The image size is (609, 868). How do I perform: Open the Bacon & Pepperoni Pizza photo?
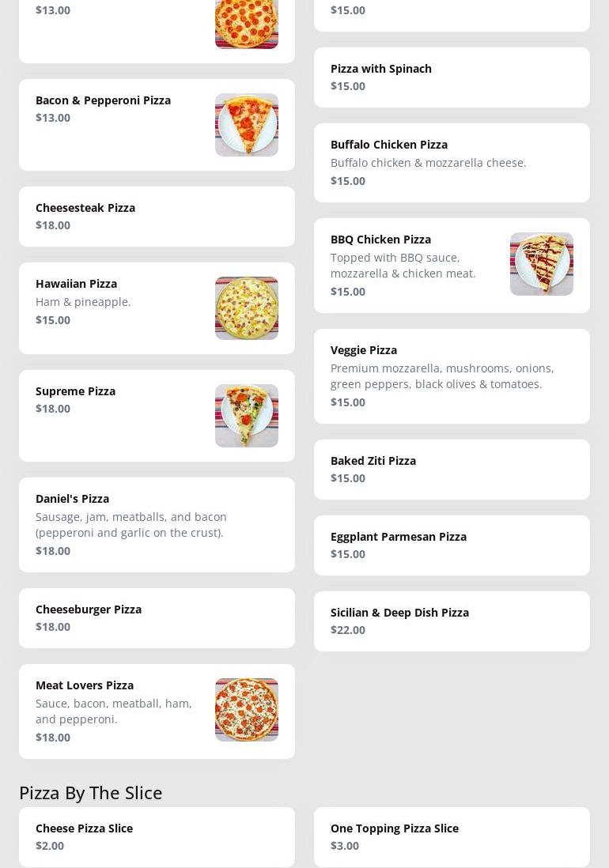pos(247,125)
